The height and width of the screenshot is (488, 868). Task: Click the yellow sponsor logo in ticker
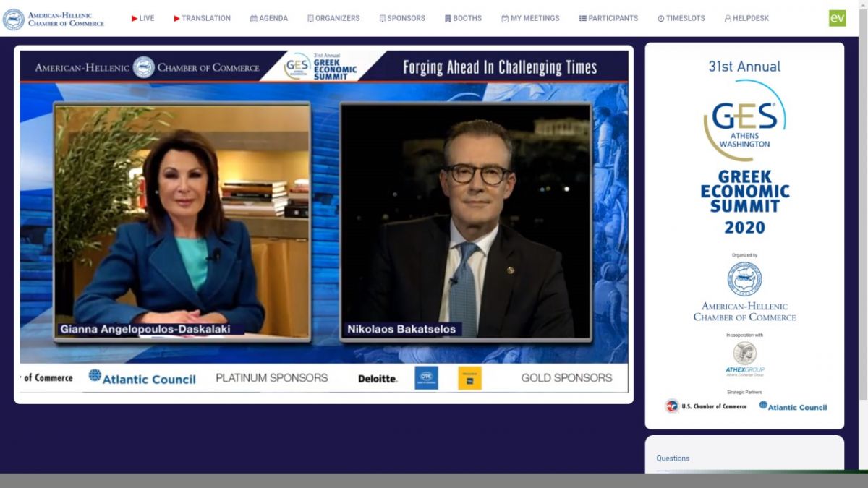[469, 377]
